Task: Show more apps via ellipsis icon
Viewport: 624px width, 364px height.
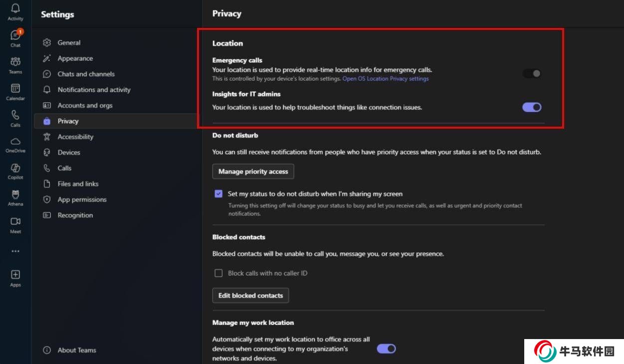Action: (15, 251)
